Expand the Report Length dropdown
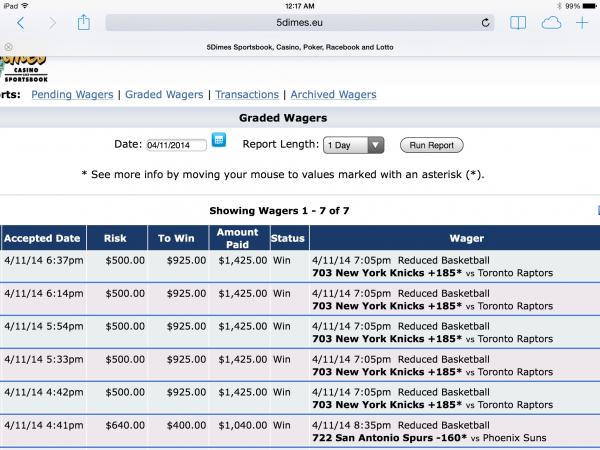The image size is (600, 450). (354, 145)
